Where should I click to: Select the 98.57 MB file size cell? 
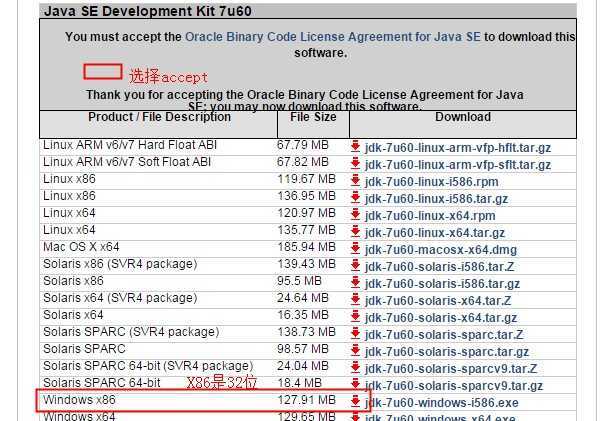(x=303, y=349)
